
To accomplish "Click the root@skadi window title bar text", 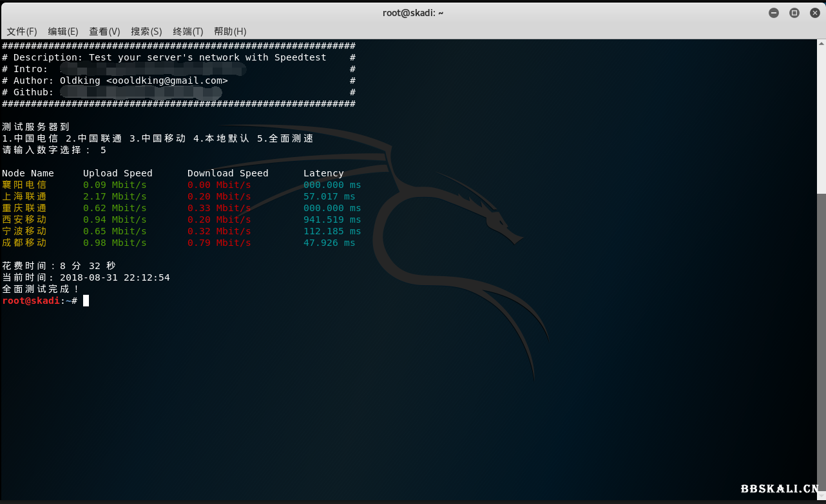I will 413,13.
